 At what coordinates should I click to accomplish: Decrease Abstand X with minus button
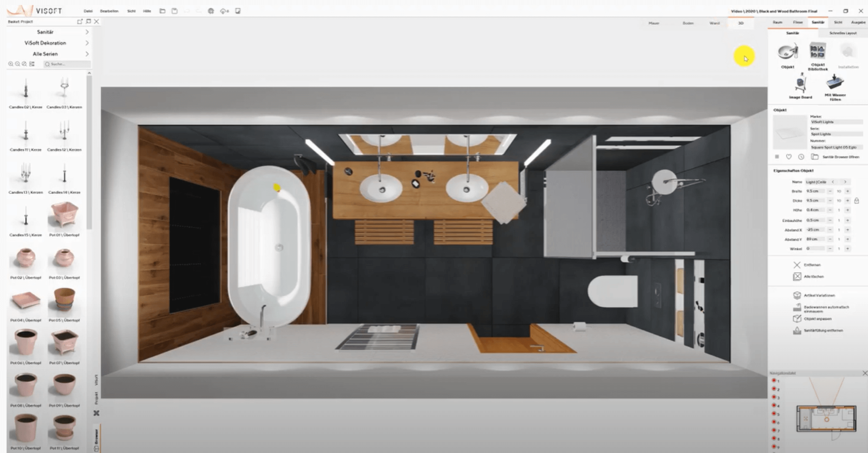coord(830,230)
